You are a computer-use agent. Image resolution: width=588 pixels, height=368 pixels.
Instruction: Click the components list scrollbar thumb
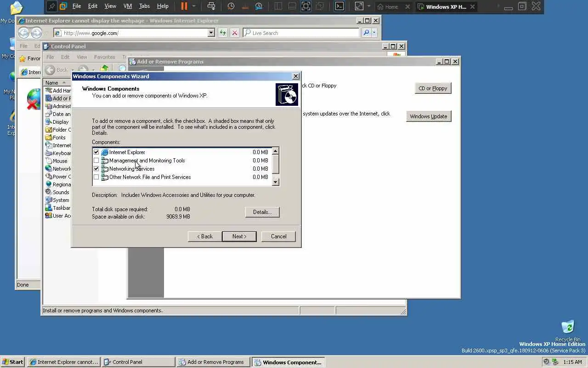point(276,164)
